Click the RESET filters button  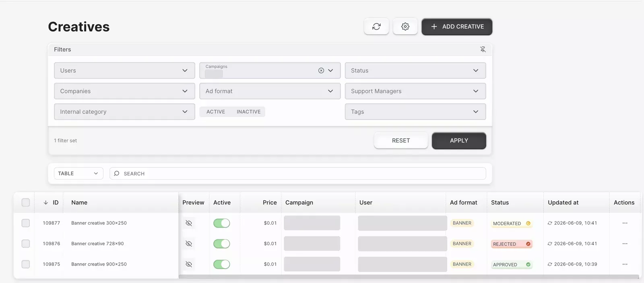pyautogui.click(x=401, y=140)
